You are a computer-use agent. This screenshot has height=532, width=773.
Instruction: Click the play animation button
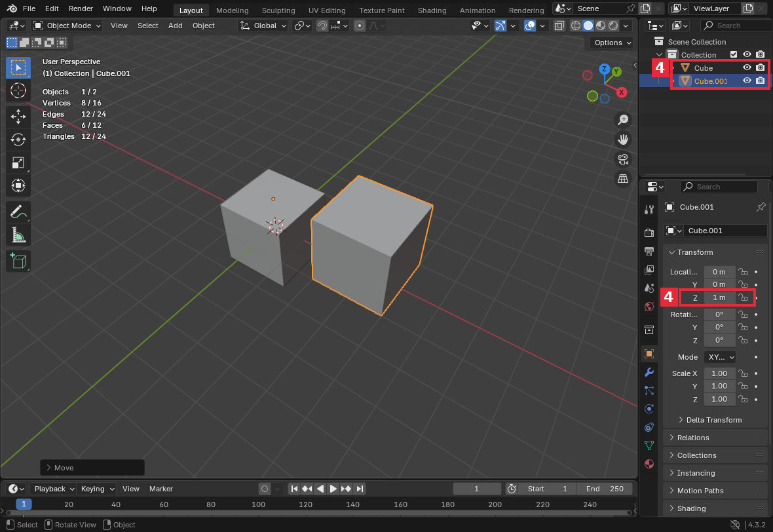coord(333,489)
